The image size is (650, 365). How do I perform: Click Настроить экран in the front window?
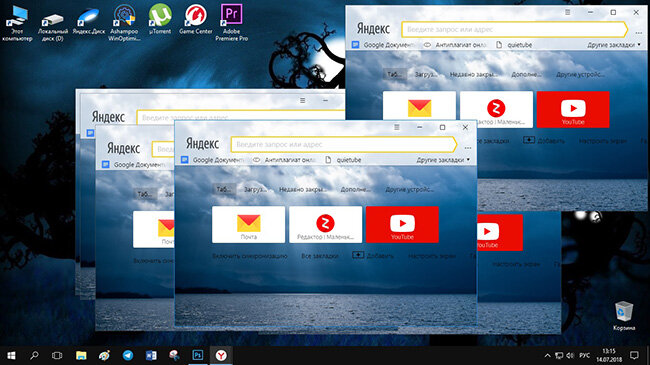[432, 256]
